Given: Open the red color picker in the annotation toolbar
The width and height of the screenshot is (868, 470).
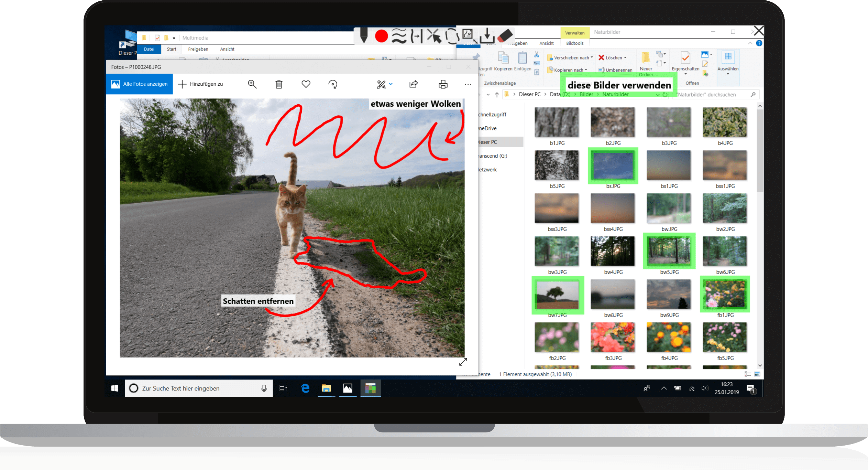Looking at the screenshot, I should (381, 36).
